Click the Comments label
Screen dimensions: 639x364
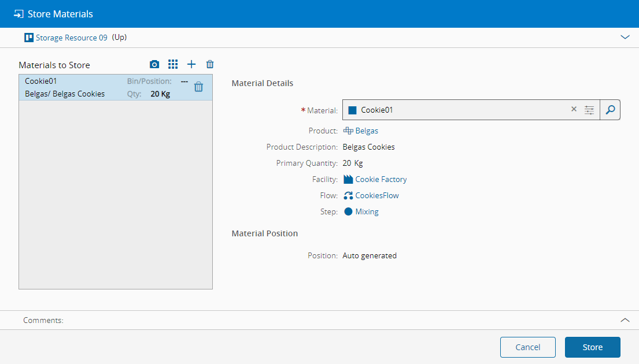[43, 321]
